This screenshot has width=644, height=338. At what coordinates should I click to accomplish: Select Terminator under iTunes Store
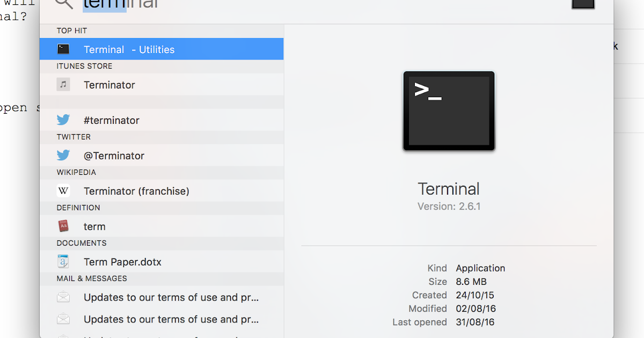tap(109, 84)
